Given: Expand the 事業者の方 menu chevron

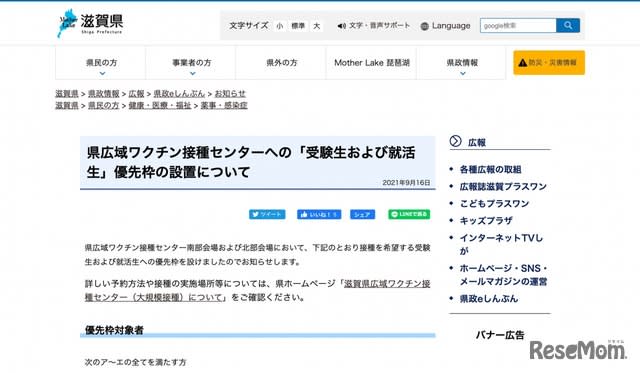Looking at the screenshot, I should pyautogui.click(x=192, y=73).
